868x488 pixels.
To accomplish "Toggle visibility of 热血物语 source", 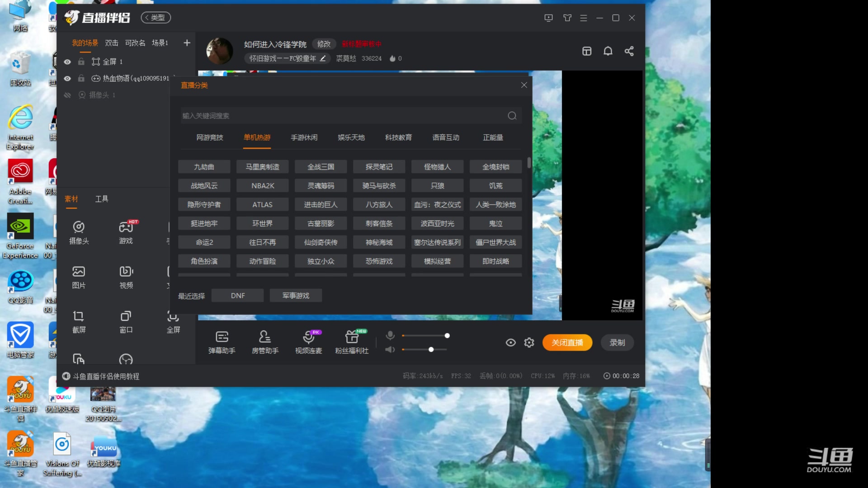I will point(67,78).
